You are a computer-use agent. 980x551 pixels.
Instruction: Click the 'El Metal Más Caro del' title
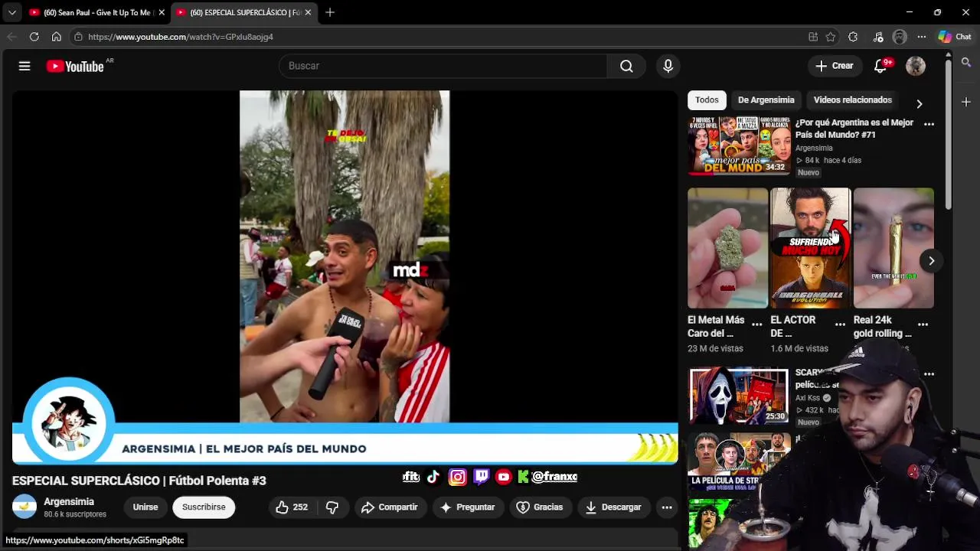point(716,327)
